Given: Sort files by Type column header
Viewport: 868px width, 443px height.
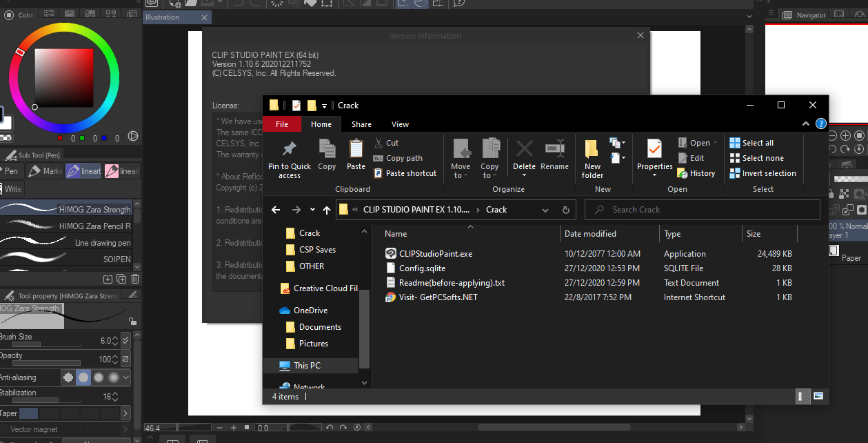Looking at the screenshot, I should pyautogui.click(x=700, y=234).
